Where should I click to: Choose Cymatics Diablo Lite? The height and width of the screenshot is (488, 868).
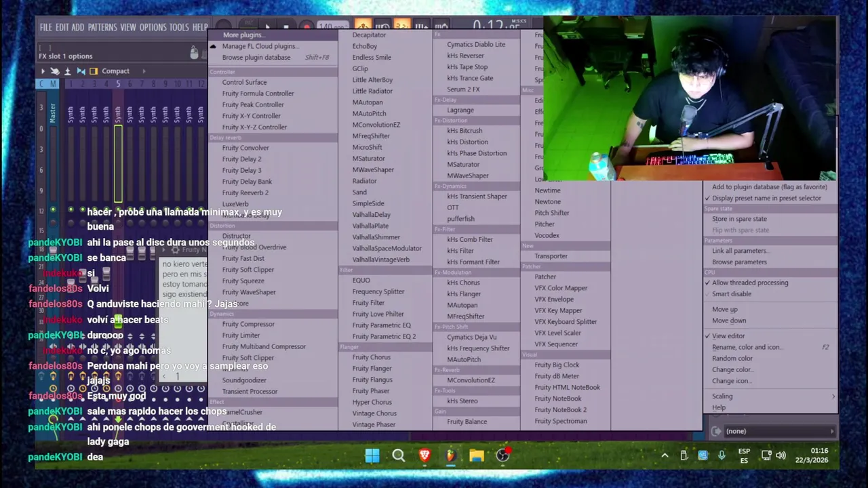pos(477,45)
